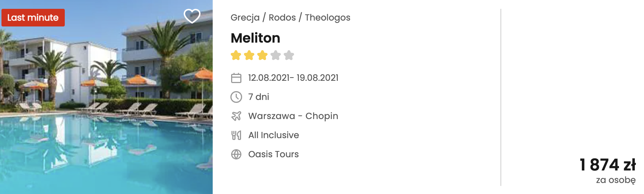Select the Warszawa - Chopin departure text

point(293,116)
